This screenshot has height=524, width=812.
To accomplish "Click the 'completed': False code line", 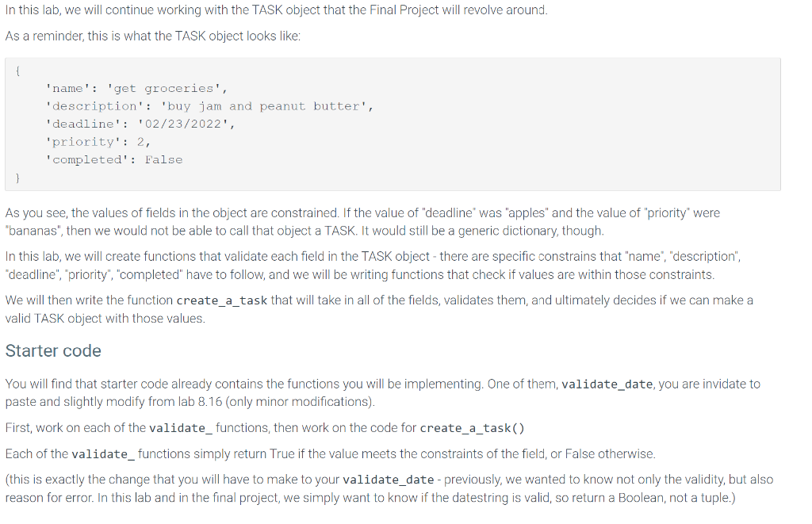I will [x=114, y=159].
